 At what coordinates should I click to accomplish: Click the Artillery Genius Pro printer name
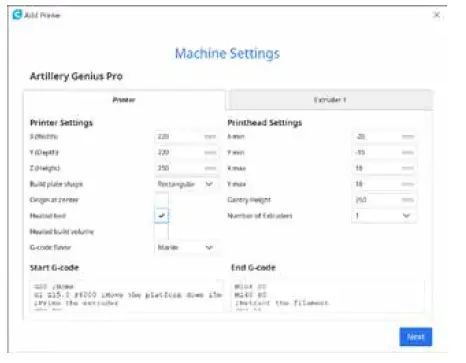click(x=76, y=76)
